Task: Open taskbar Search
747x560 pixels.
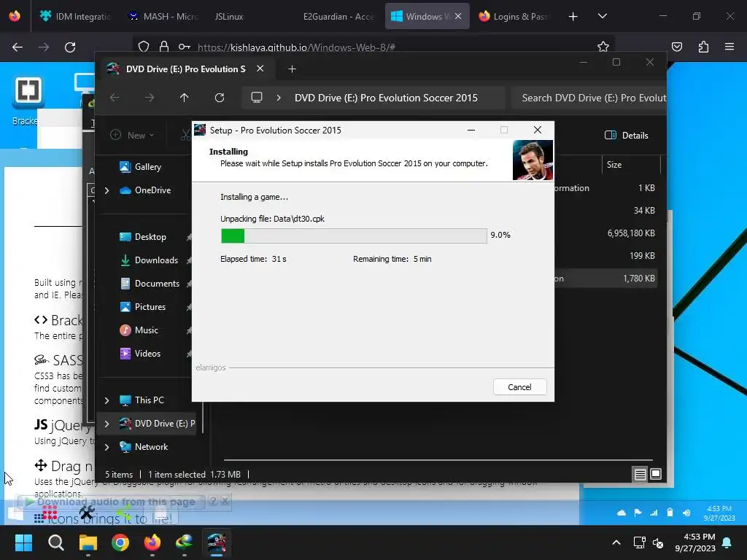Action: (x=55, y=542)
